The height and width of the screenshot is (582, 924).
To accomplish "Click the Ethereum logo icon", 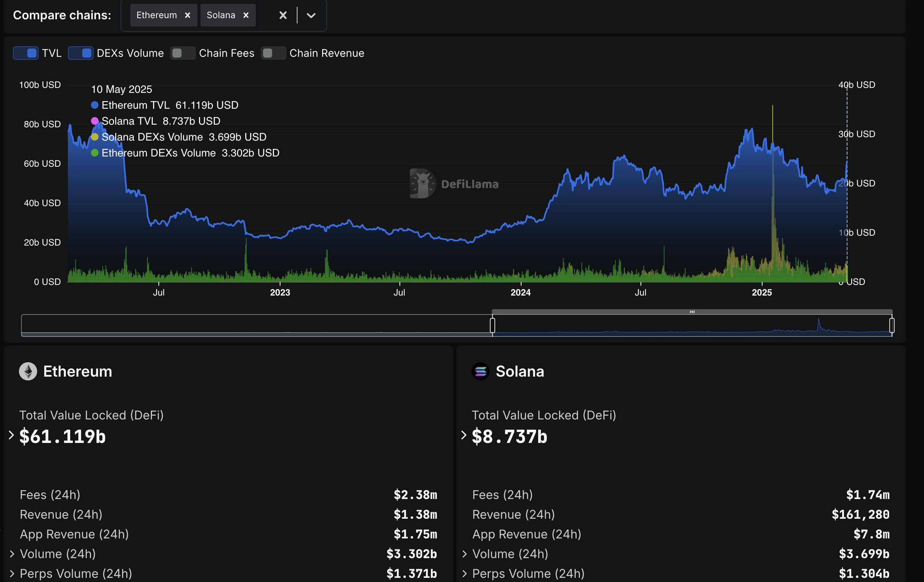I will click(28, 371).
